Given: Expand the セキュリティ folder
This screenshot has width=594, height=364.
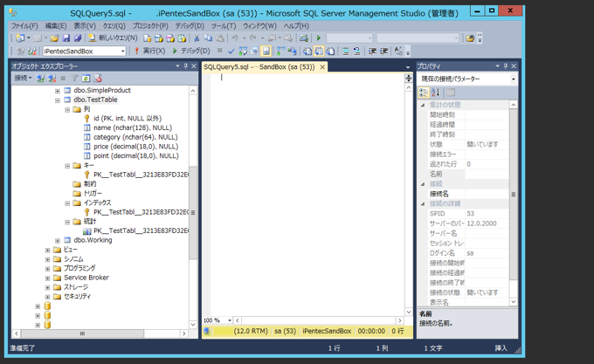Looking at the screenshot, I should click(48, 297).
